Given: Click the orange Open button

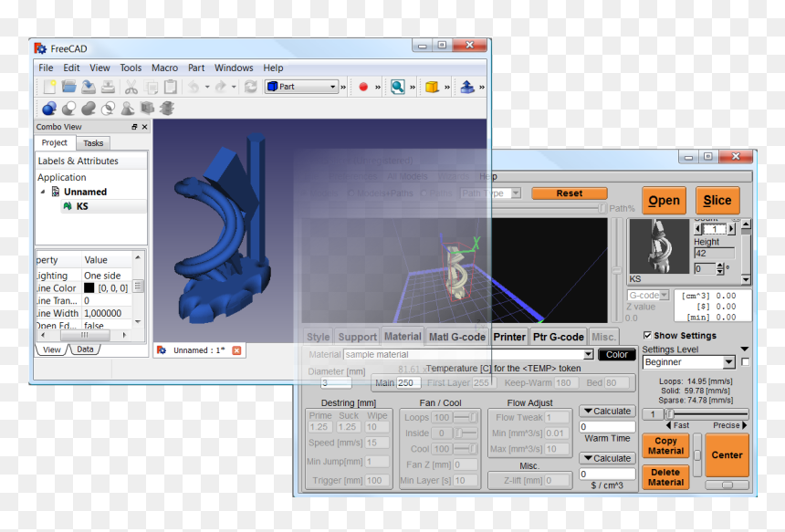Looking at the screenshot, I should coord(664,200).
